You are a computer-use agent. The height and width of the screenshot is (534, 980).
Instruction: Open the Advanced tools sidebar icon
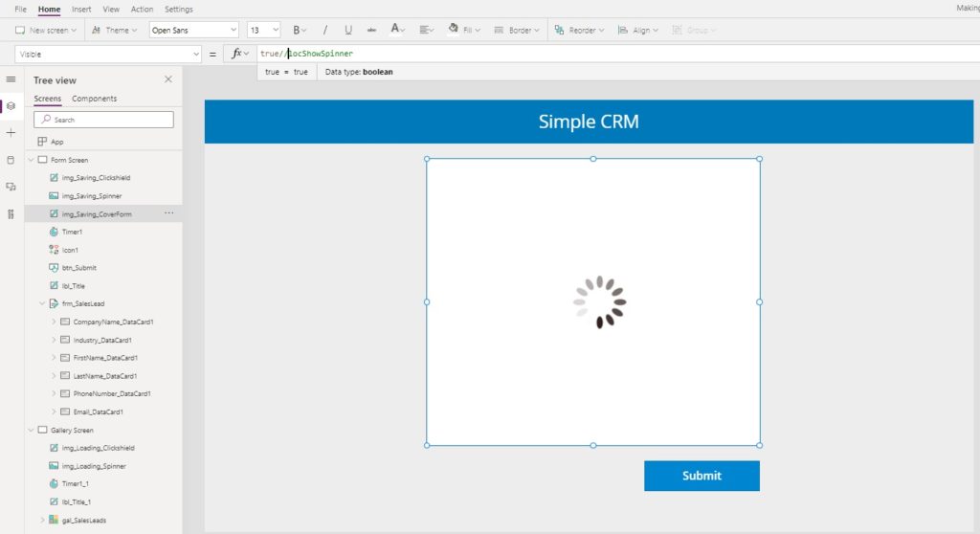coord(11,213)
